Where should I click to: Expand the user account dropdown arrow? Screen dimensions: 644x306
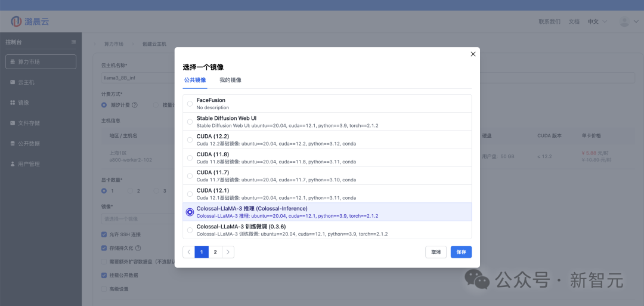pyautogui.click(x=636, y=21)
